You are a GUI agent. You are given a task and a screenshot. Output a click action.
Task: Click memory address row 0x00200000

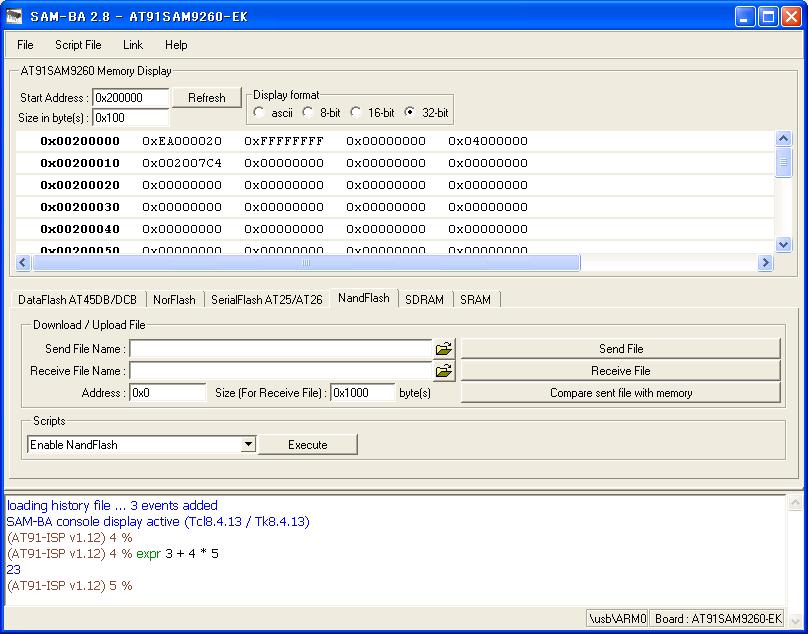point(80,141)
